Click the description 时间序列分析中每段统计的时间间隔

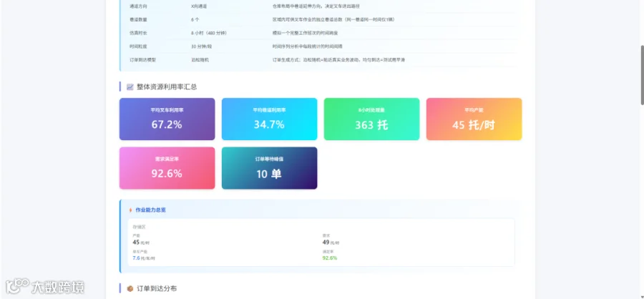tap(307, 46)
